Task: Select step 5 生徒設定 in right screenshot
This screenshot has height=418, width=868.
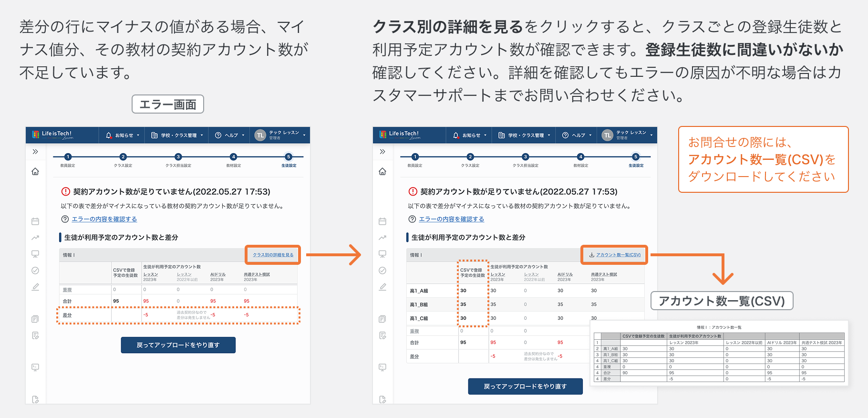Action: point(636,160)
